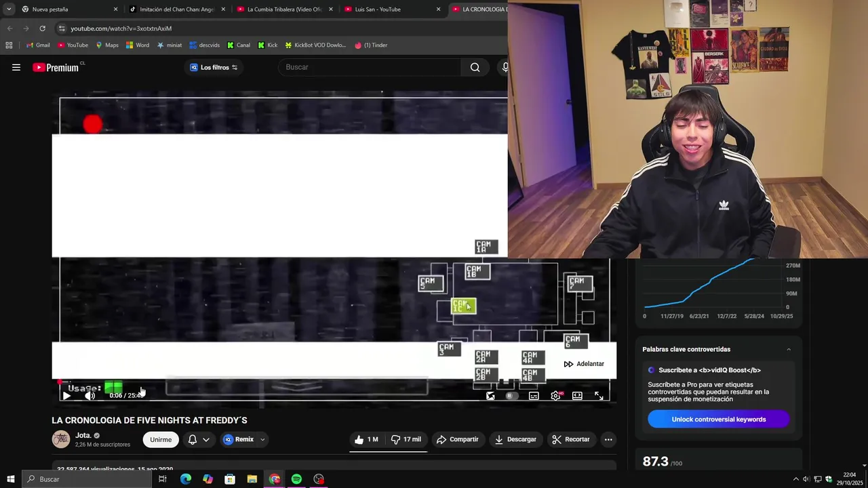Click the vidIQ Remix button
The height and width of the screenshot is (488, 868).
(x=238, y=439)
